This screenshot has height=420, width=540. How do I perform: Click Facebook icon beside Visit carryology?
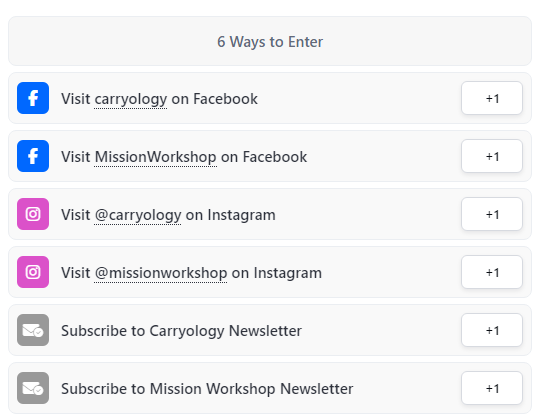[x=33, y=98]
